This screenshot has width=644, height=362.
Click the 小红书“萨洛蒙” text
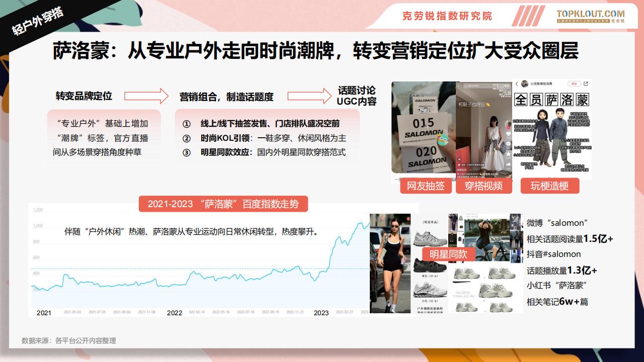(x=558, y=286)
